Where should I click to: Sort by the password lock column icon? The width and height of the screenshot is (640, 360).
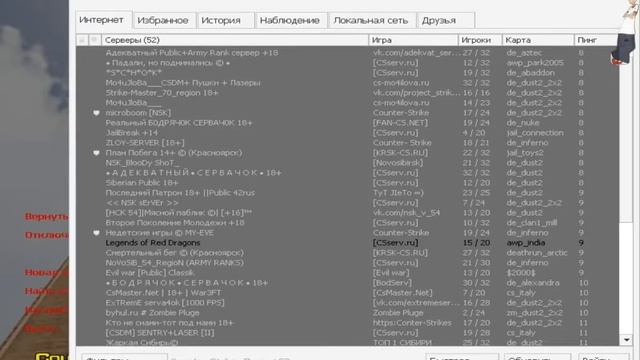point(82,40)
